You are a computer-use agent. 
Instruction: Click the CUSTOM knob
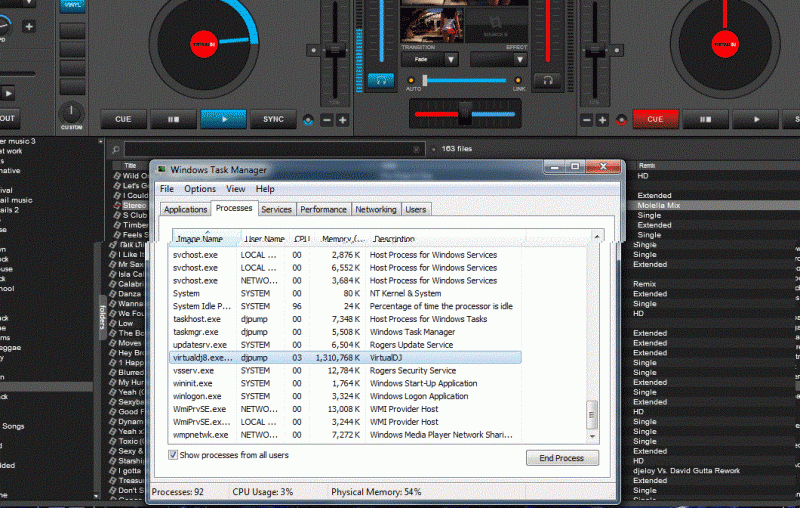point(71,112)
